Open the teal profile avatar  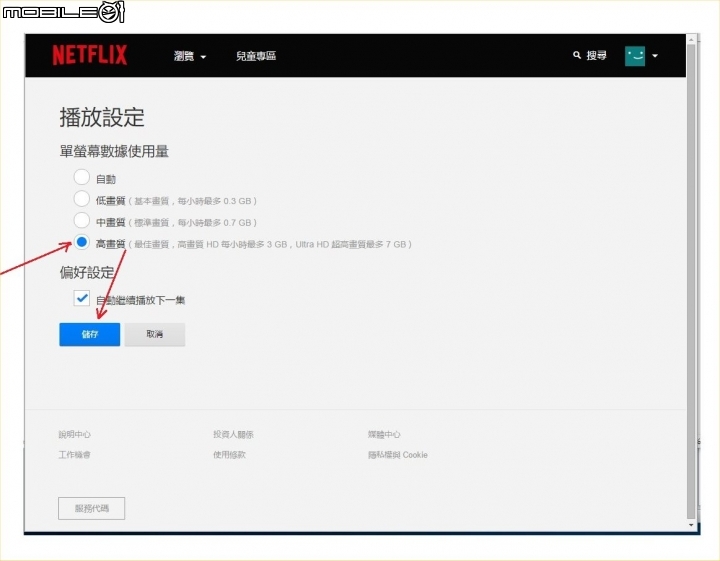pos(635,56)
